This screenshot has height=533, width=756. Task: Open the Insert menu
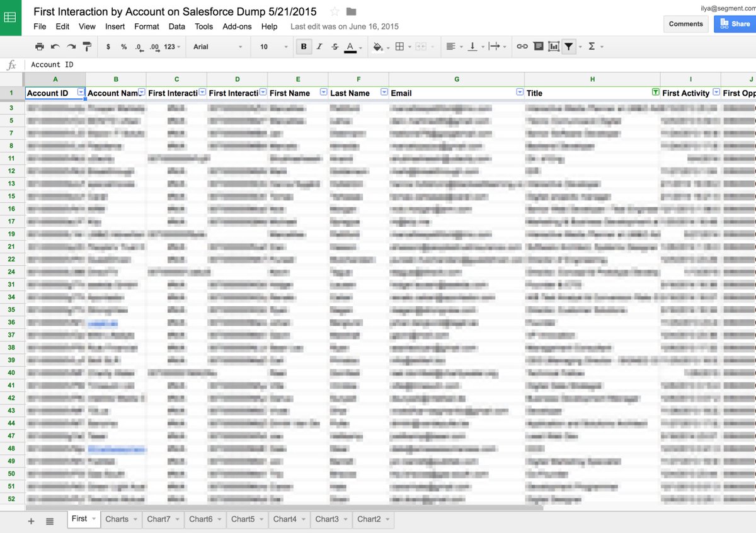pos(115,26)
